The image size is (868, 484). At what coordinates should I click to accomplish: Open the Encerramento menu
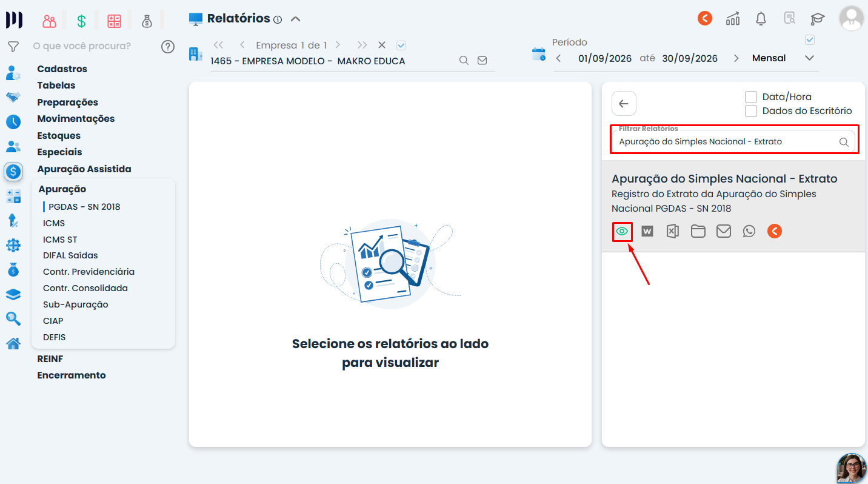72,375
